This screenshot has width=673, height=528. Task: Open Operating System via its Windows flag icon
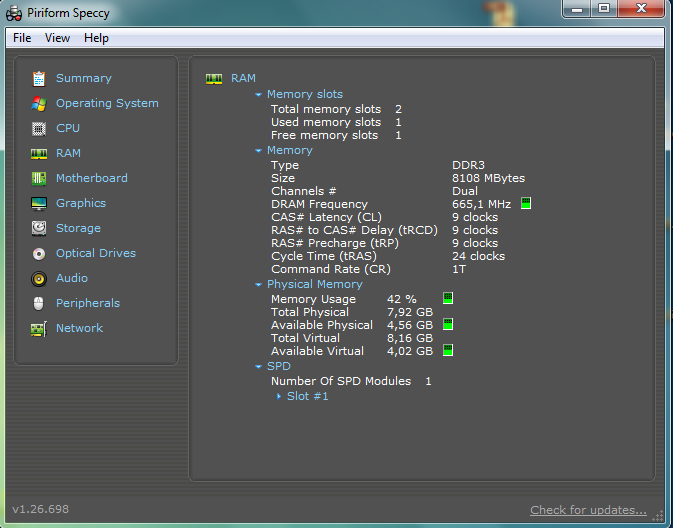(x=39, y=103)
